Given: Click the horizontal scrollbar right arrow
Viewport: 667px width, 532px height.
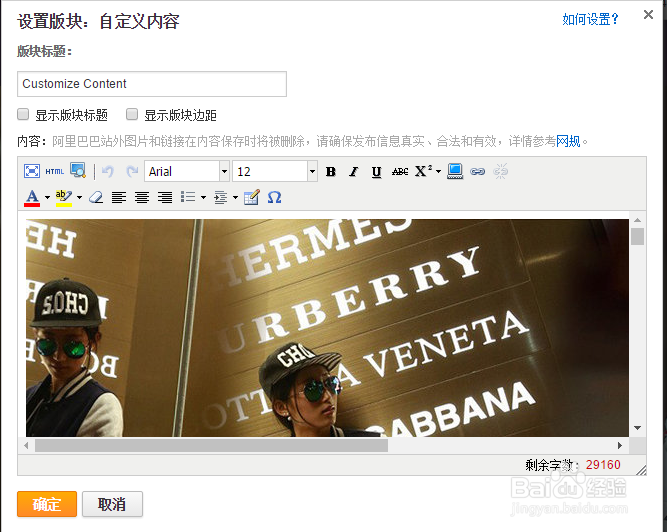Looking at the screenshot, I should point(620,445).
